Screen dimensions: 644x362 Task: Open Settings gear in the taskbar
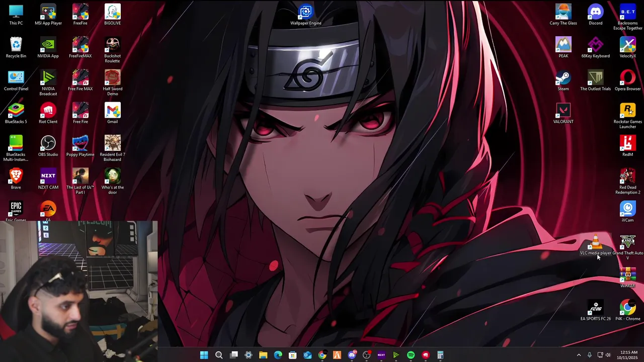[249, 355]
